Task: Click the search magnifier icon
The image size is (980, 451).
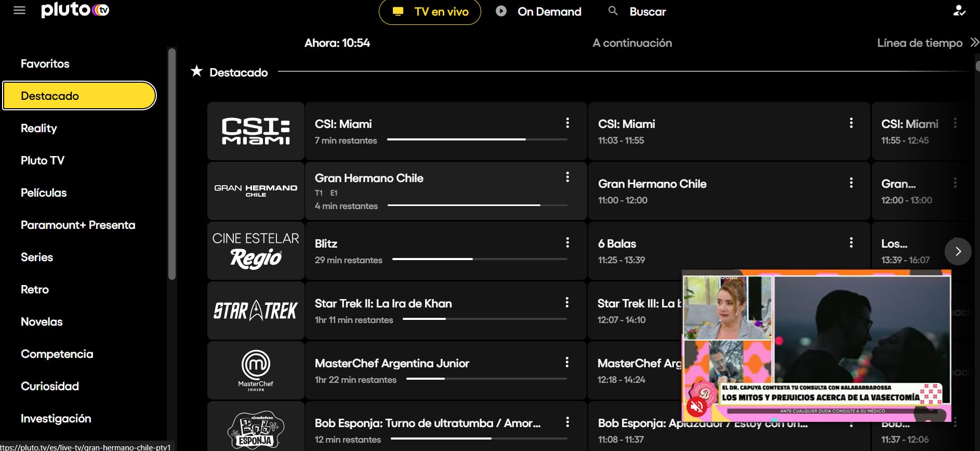Action: [613, 11]
